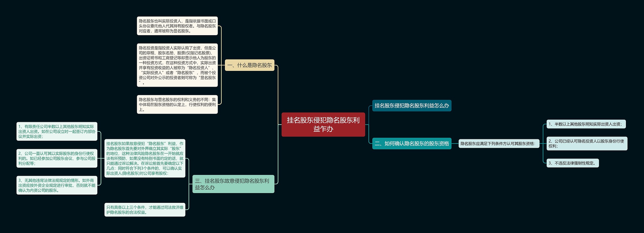Click the leaf 1、半数以上其他股东明知实际出资人出资
The height and width of the screenshot is (233, 644).
(x=586, y=124)
